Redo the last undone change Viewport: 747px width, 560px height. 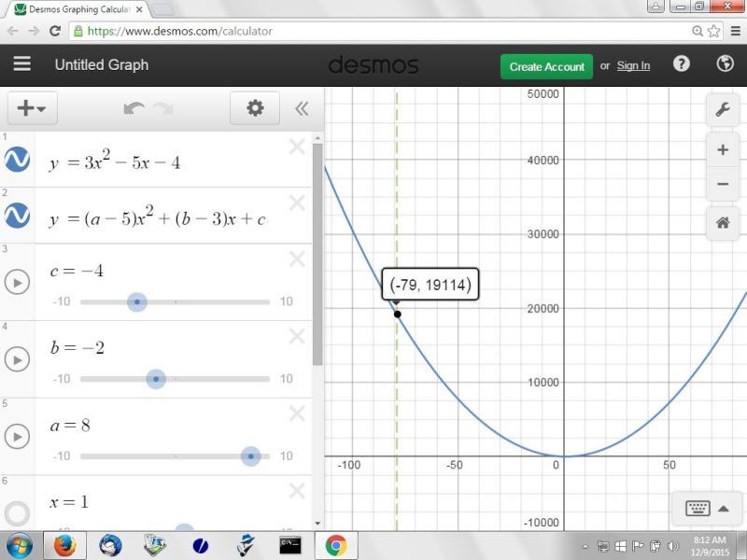pyautogui.click(x=163, y=108)
